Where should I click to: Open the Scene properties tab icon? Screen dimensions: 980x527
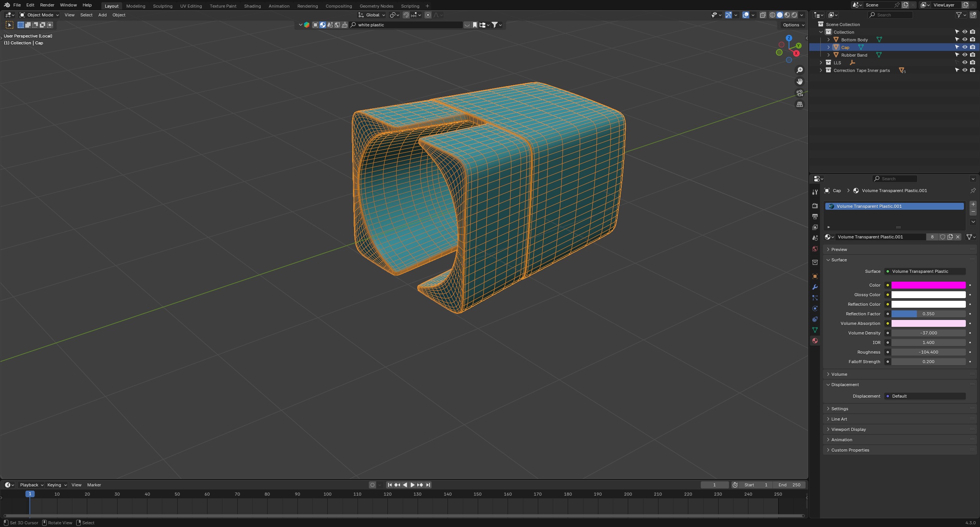coord(815,238)
